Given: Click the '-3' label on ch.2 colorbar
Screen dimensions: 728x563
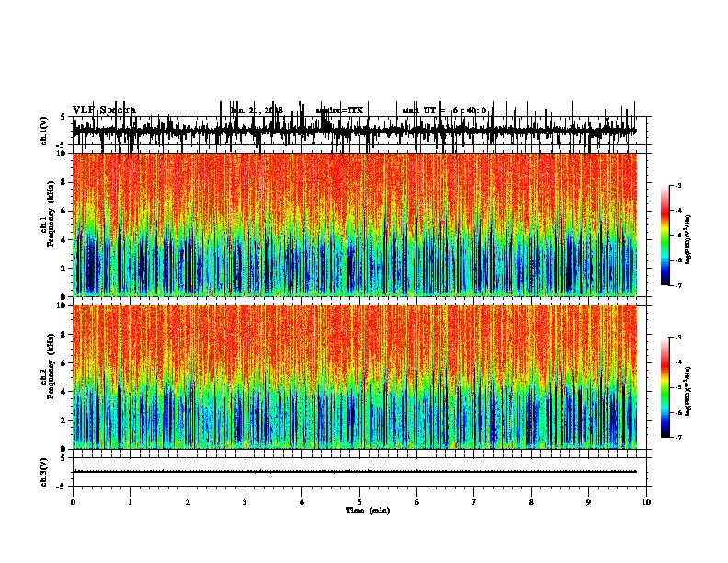Looking at the screenshot, I should click(677, 338).
